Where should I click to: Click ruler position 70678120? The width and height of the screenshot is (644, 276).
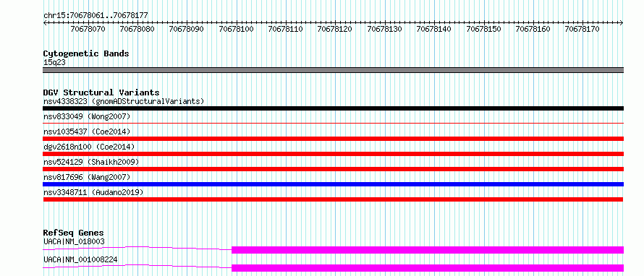coord(335,29)
